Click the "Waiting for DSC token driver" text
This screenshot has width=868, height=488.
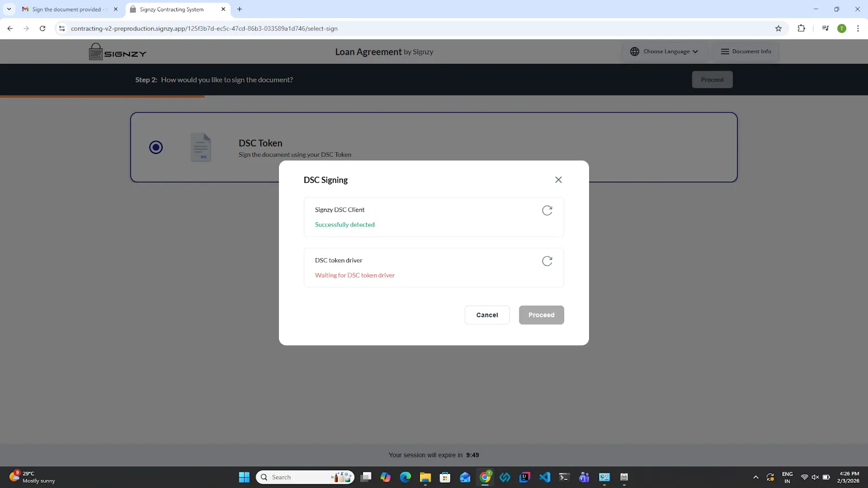pos(355,275)
